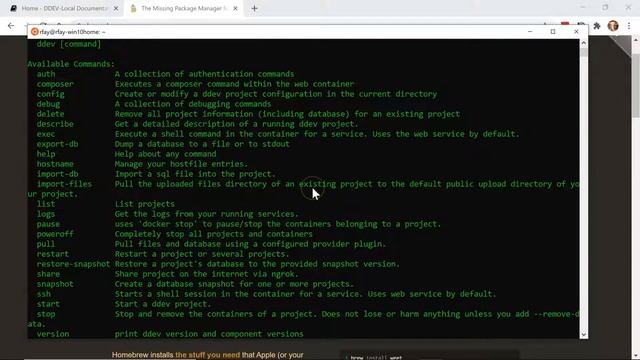The height and width of the screenshot is (360, 640).
Task: Open the browser extensions puzzle icon
Action: pyautogui.click(x=597, y=26)
